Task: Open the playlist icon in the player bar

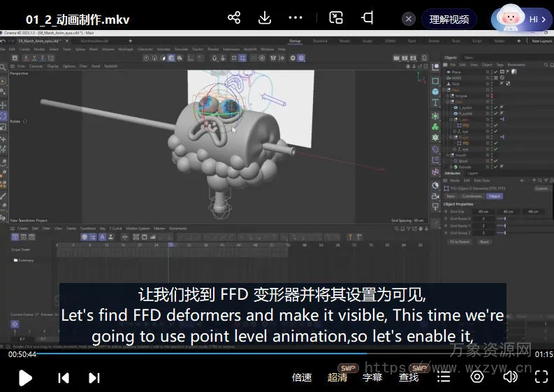Action: click(x=444, y=377)
